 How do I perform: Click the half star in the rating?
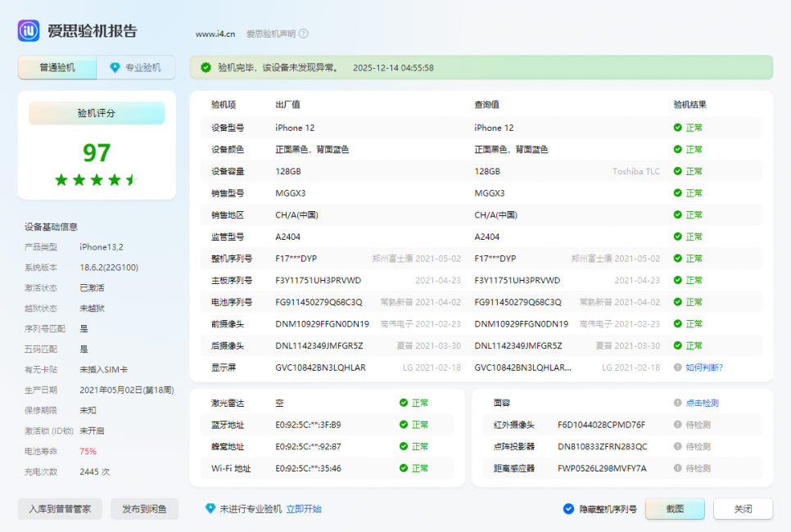pos(131,179)
